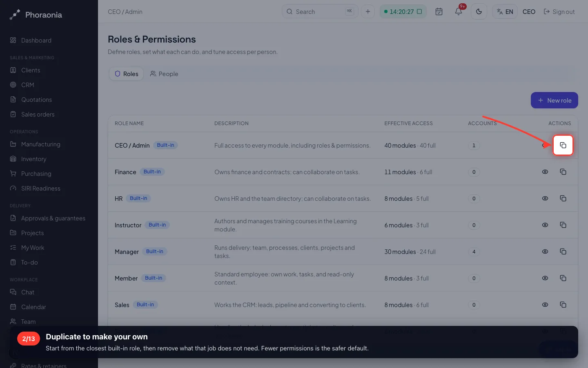Open Sales orders in sidebar
This screenshot has width=588, height=368.
(49, 114)
